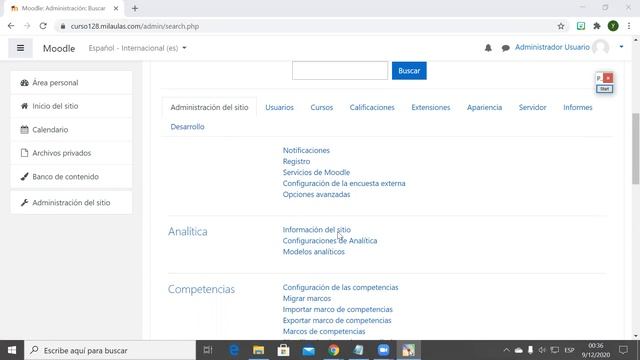Switch to the Cursos tab
The width and height of the screenshot is (640, 360).
[x=322, y=107]
